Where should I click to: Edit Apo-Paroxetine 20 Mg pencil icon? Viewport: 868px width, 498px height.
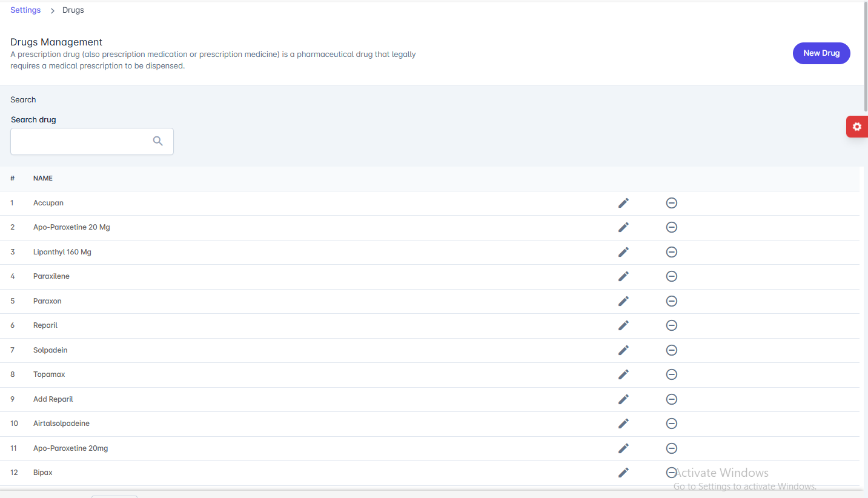coord(623,227)
